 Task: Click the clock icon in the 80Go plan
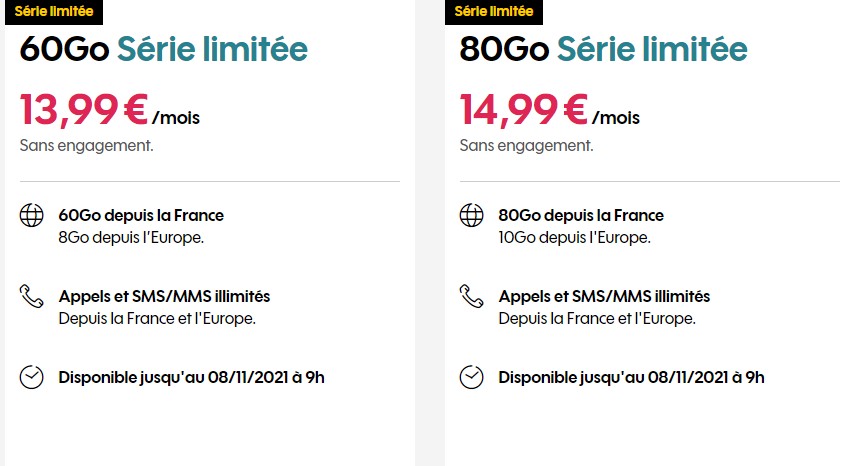pyautogui.click(x=471, y=377)
